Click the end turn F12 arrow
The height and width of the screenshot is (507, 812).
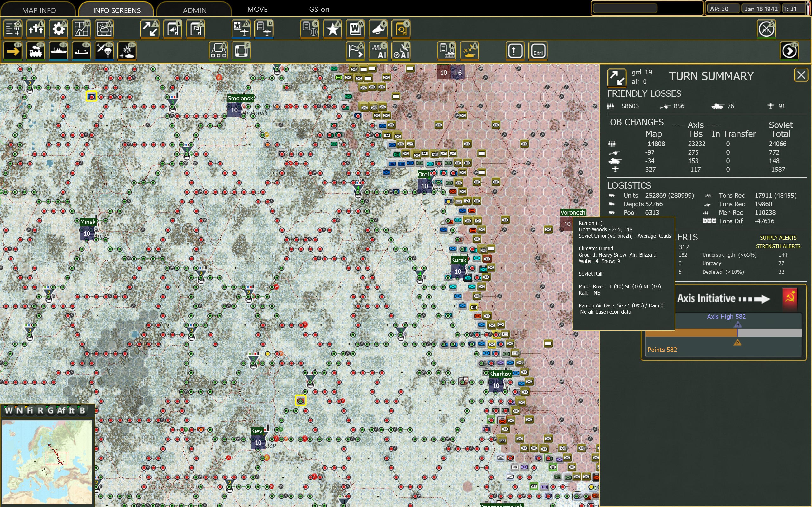tap(789, 51)
